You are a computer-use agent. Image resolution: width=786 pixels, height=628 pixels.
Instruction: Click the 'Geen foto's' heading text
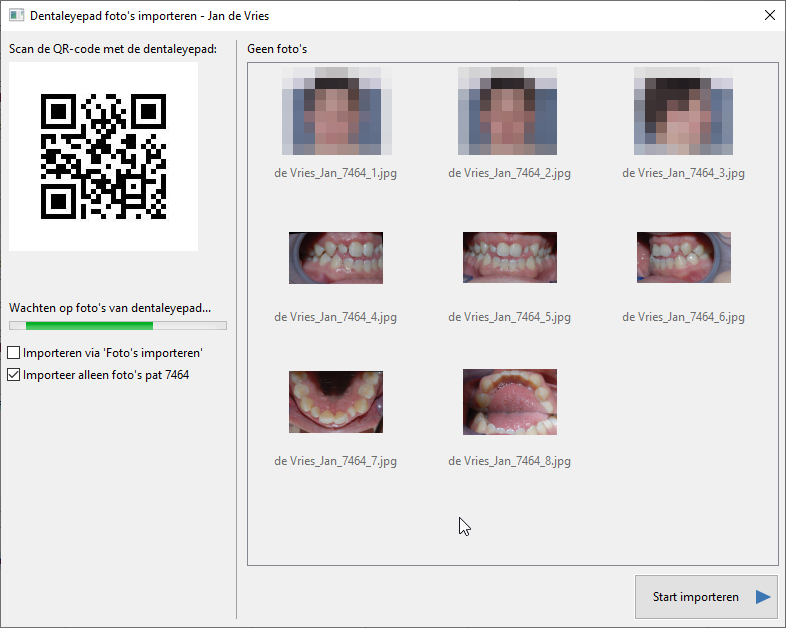click(277, 49)
